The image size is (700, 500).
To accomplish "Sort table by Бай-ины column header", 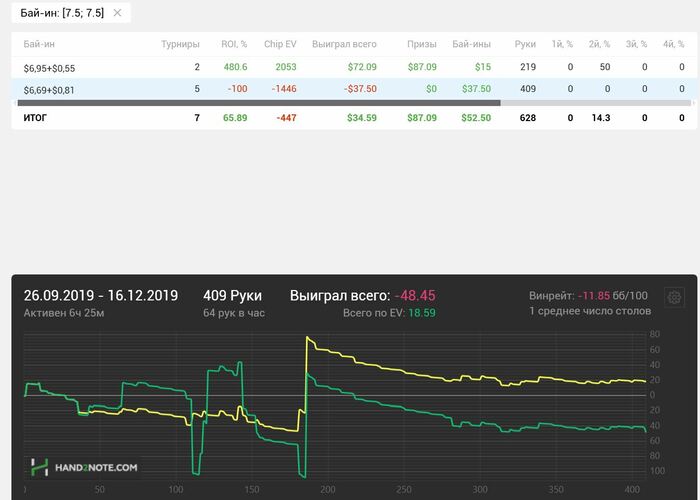I will point(471,44).
